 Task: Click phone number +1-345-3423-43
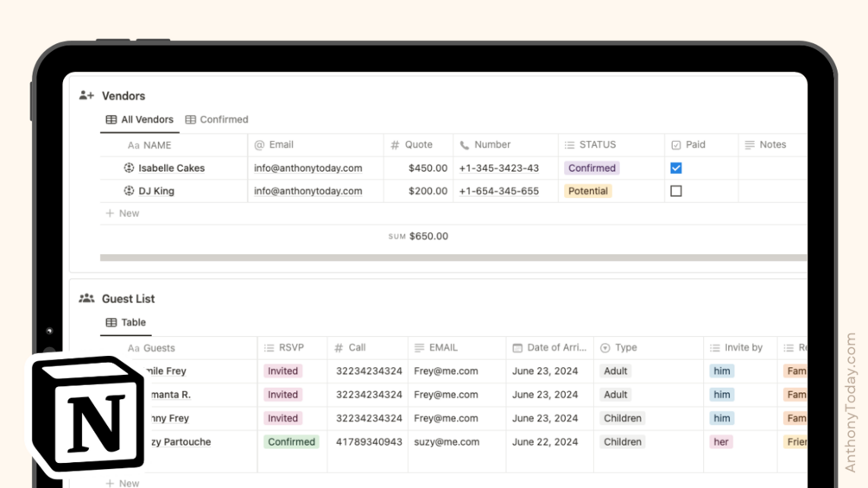[x=498, y=168]
